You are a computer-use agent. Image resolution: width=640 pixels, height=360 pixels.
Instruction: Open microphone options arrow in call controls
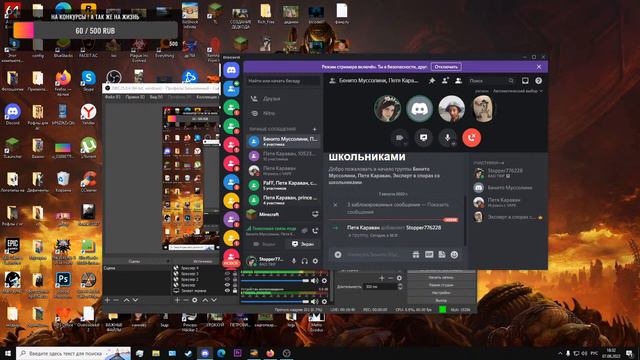(x=453, y=143)
